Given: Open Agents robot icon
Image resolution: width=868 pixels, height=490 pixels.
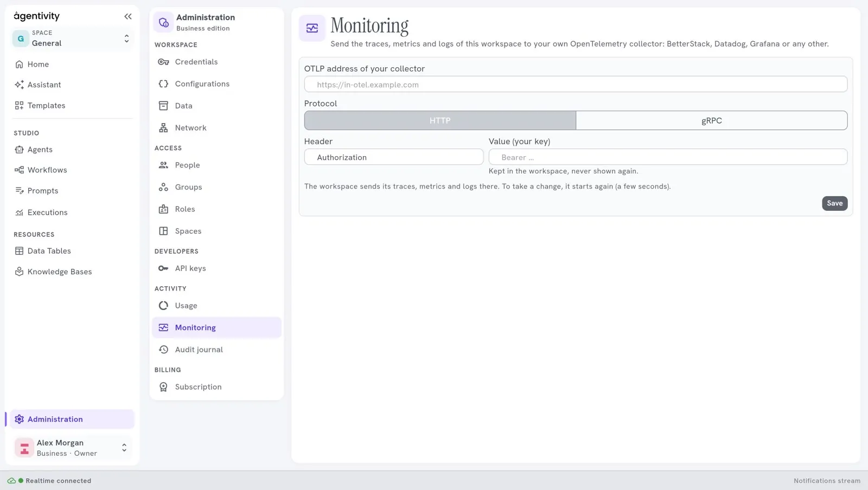Looking at the screenshot, I should pyautogui.click(x=19, y=150).
